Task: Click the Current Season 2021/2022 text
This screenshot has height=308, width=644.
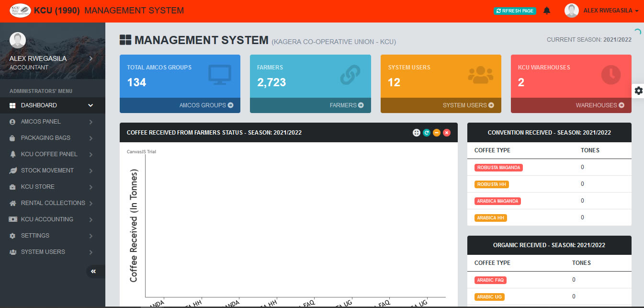Action: [589, 39]
